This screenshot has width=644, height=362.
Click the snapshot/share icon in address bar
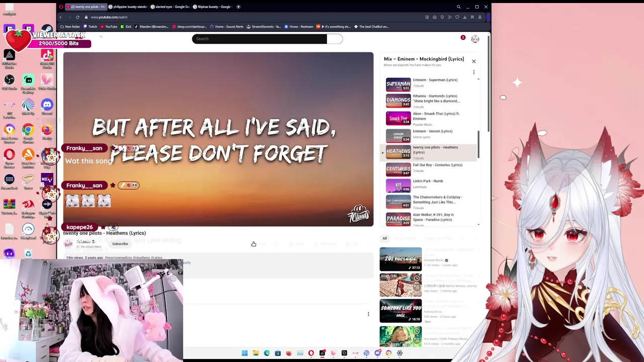[x=427, y=17]
